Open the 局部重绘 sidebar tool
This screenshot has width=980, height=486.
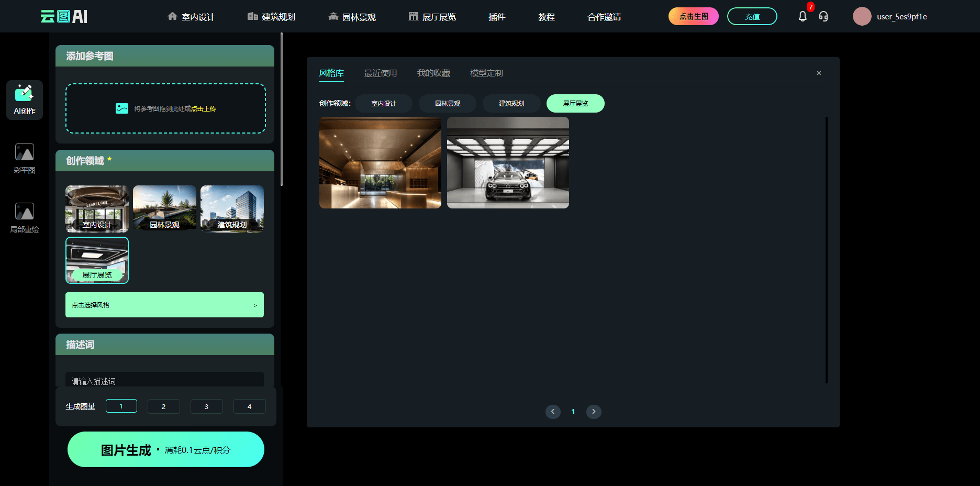[x=25, y=217]
